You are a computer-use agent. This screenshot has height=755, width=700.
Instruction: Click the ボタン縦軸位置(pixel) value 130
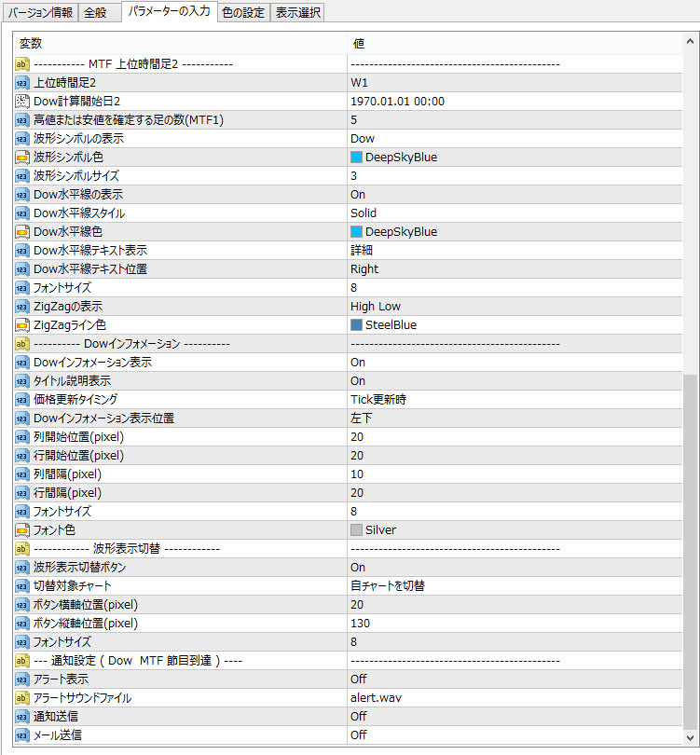pyautogui.click(x=360, y=623)
